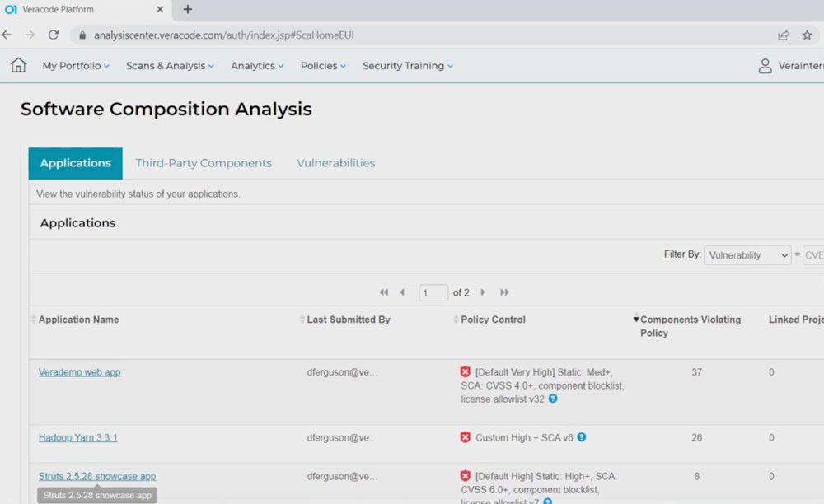Open the Filter By Vulnerability combo box
Image resolution: width=824 pixels, height=504 pixels.
point(747,255)
